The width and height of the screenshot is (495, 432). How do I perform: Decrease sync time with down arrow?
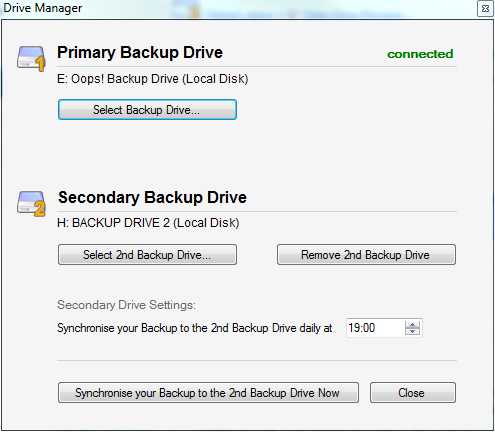click(412, 331)
